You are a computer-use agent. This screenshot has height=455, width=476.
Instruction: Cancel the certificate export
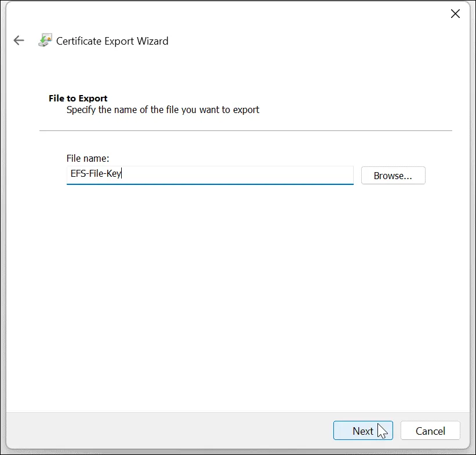[x=430, y=430]
